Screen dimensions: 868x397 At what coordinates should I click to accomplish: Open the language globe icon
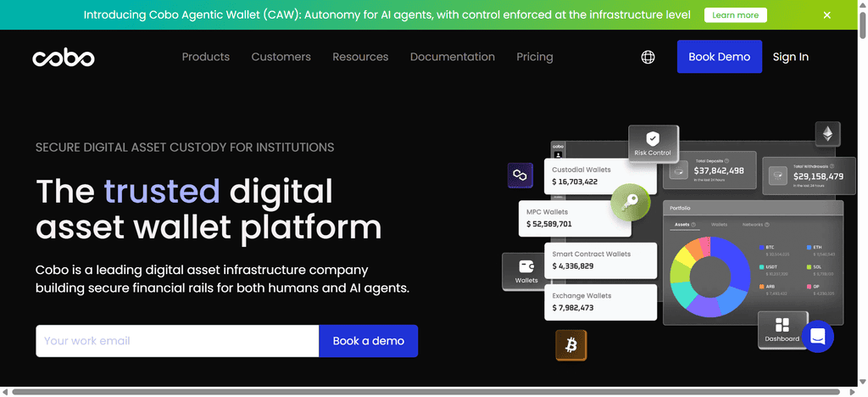pyautogui.click(x=648, y=57)
